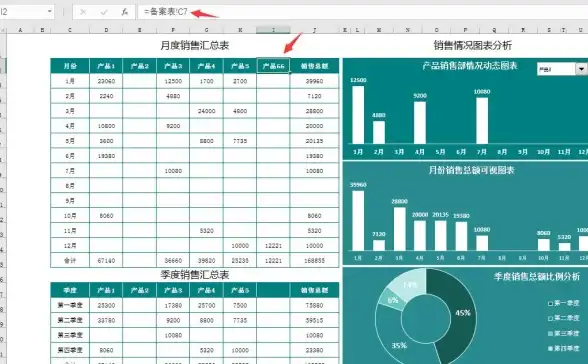This screenshot has width=588, height=364.
Task: Select table cell 19380 under 产品1 in 6月 row
Action: pyautogui.click(x=106, y=156)
